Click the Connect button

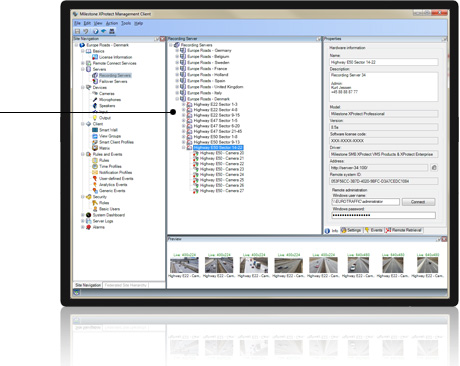pos(418,202)
